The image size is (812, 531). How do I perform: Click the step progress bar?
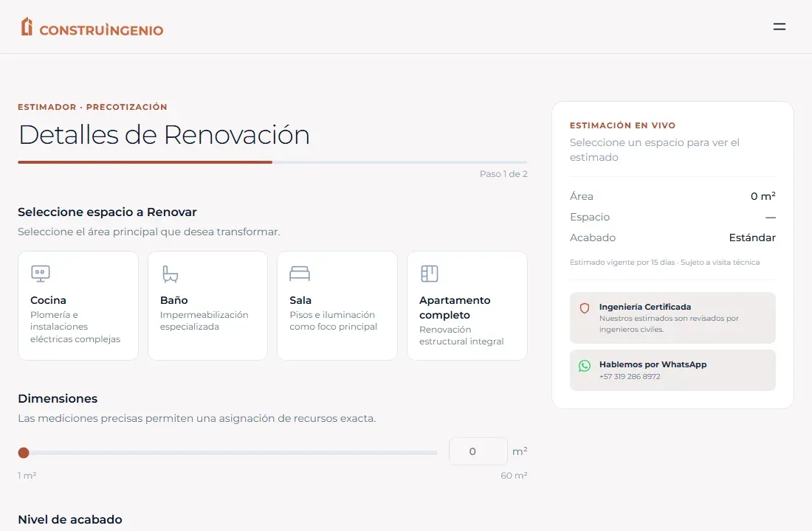(x=272, y=162)
